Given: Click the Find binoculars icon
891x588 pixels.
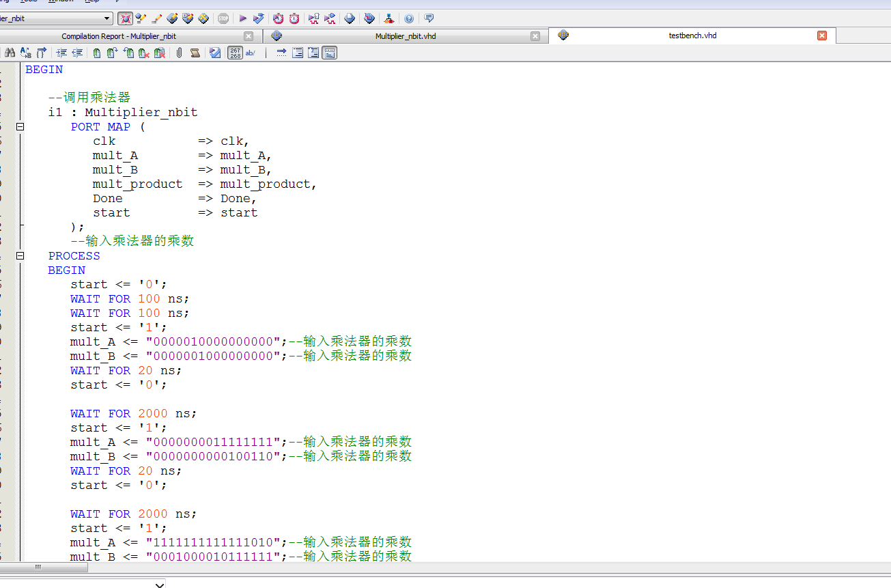Looking at the screenshot, I should click(x=10, y=53).
